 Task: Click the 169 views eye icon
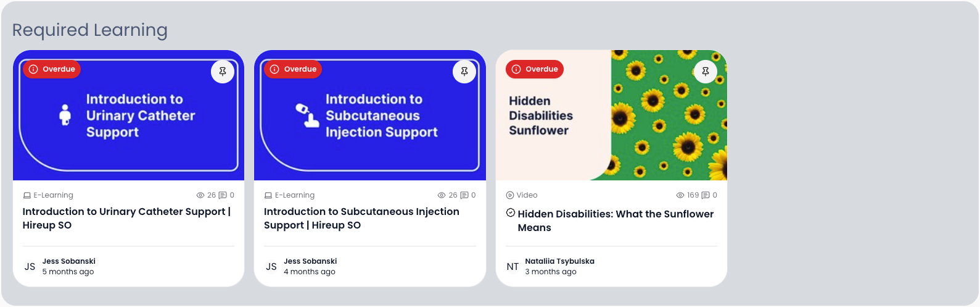[x=680, y=195]
